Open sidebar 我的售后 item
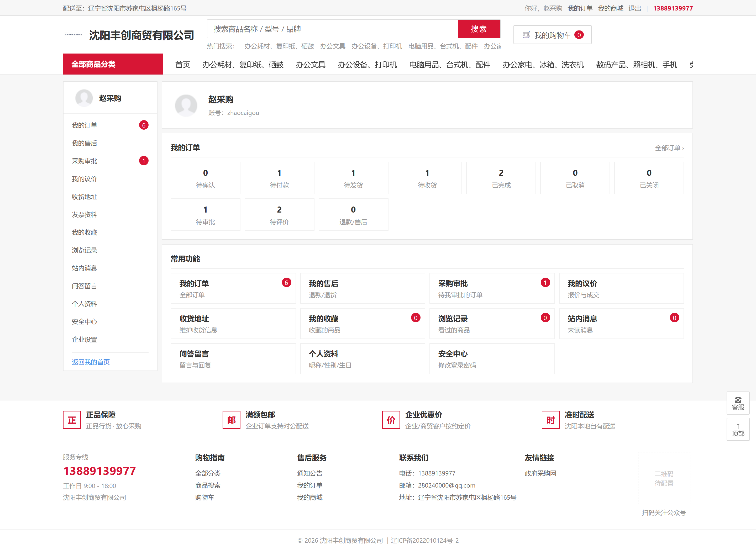 coord(110,143)
